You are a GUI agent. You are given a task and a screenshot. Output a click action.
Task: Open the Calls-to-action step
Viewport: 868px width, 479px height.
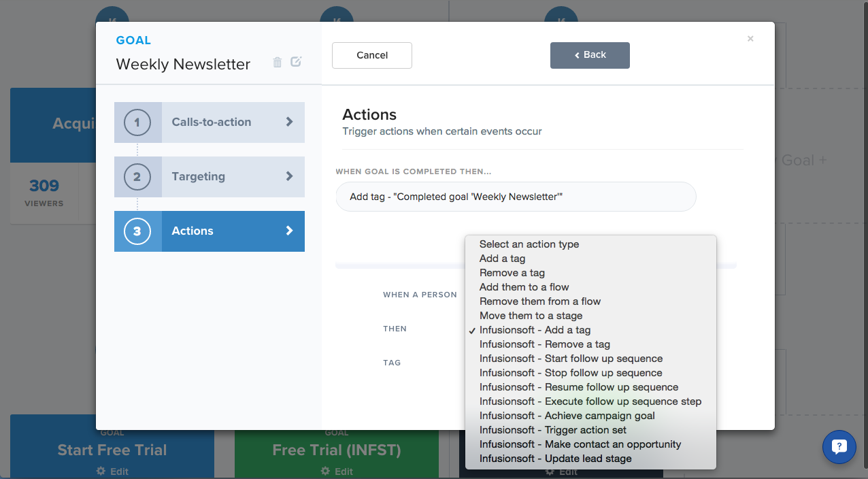210,122
